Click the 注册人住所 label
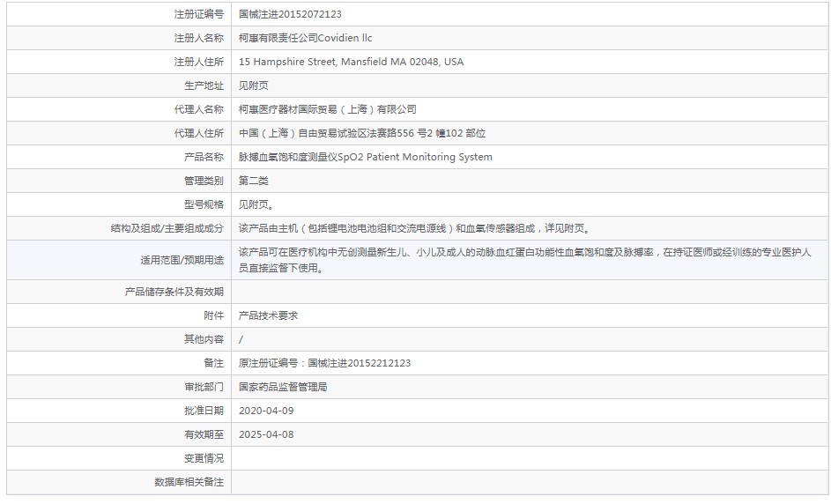 [199, 62]
